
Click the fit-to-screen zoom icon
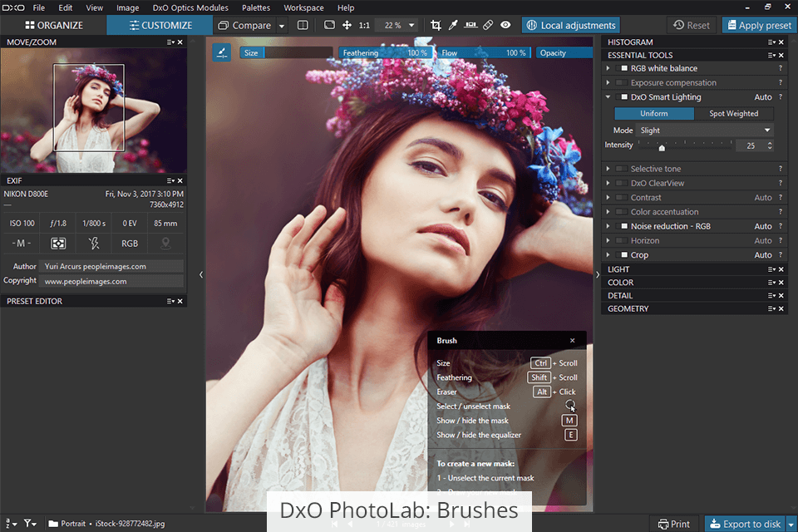coord(329,25)
